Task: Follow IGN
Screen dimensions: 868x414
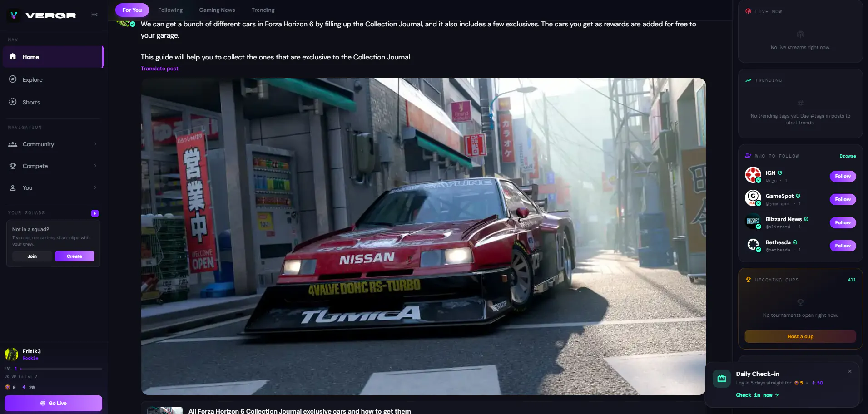Action: click(x=843, y=176)
